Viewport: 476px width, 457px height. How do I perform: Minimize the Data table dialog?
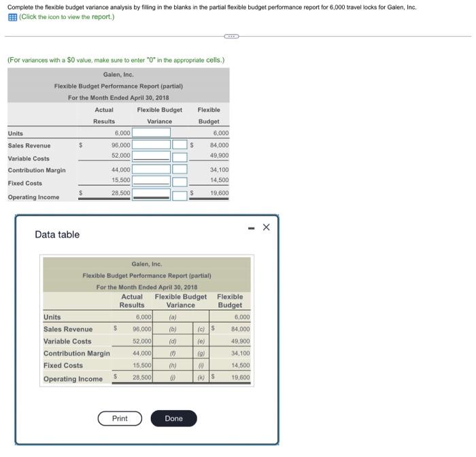pos(251,228)
